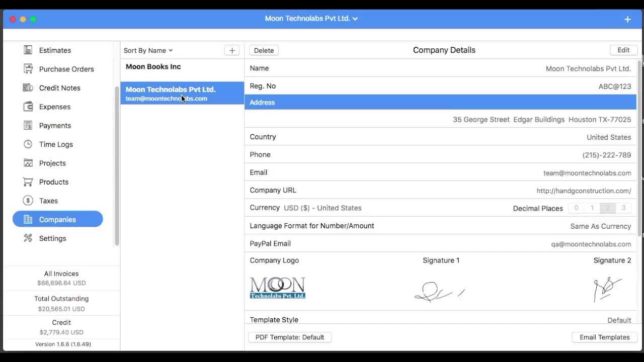Click the Edit button
This screenshot has width=644, height=362.
(623, 50)
